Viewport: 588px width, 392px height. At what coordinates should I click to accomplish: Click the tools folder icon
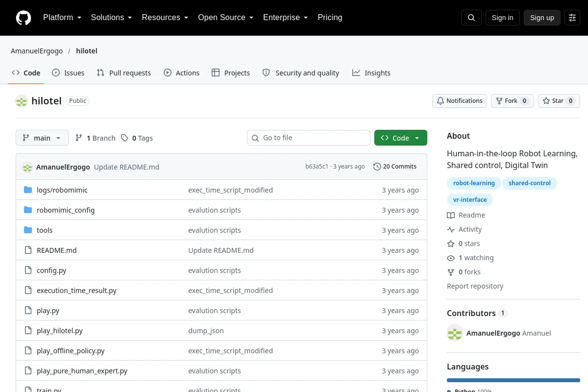(28, 230)
